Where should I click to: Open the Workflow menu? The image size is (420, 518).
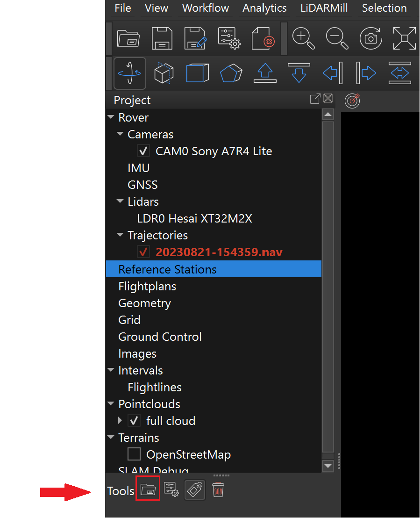[206, 8]
